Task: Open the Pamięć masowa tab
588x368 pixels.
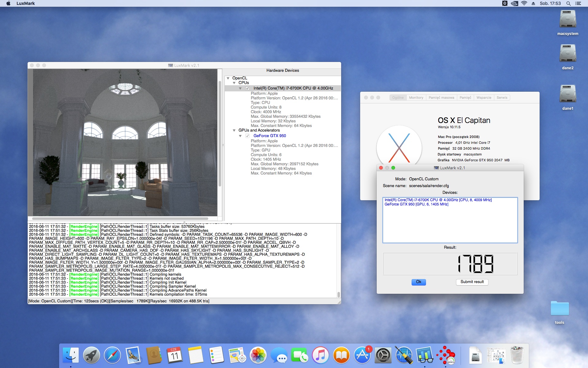Action: pos(441,98)
